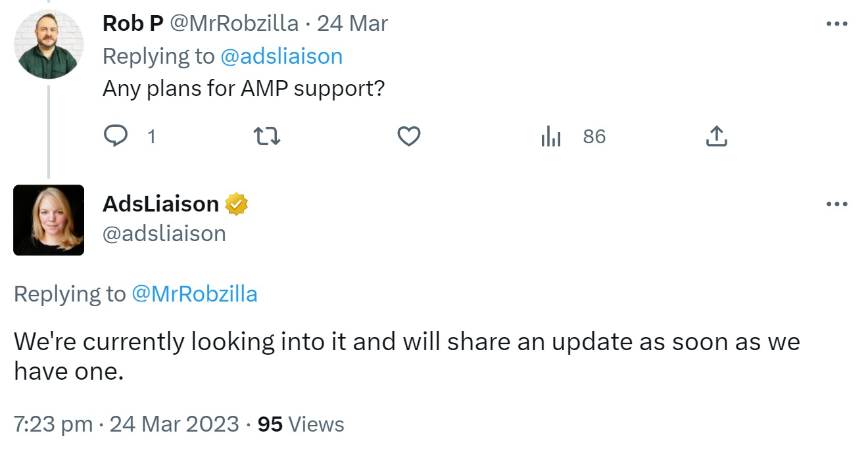Open more options on AdsLiaison's tweet
This screenshot has height=450, width=868.
[x=836, y=204]
